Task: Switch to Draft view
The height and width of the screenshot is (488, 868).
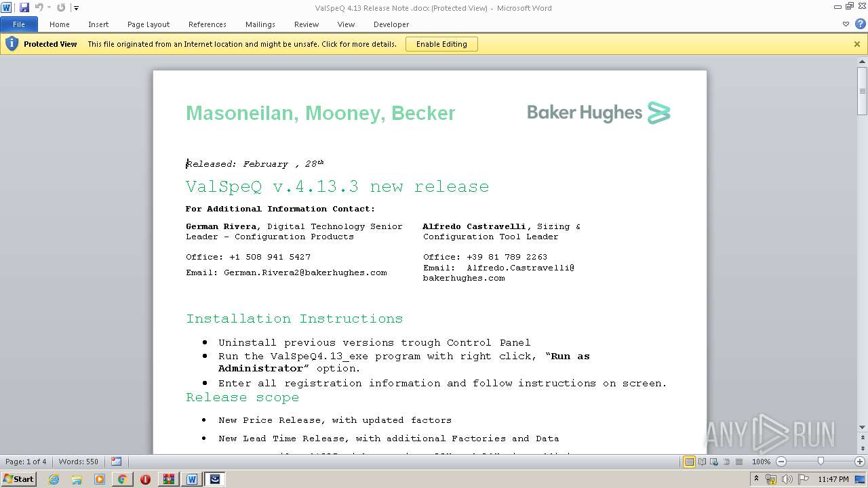Action: coord(738,462)
